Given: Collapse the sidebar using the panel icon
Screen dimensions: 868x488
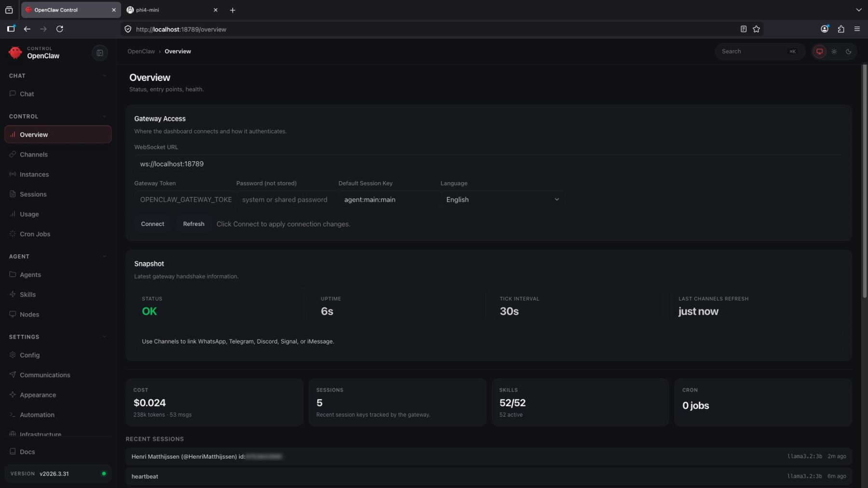Looking at the screenshot, I should pyautogui.click(x=100, y=53).
